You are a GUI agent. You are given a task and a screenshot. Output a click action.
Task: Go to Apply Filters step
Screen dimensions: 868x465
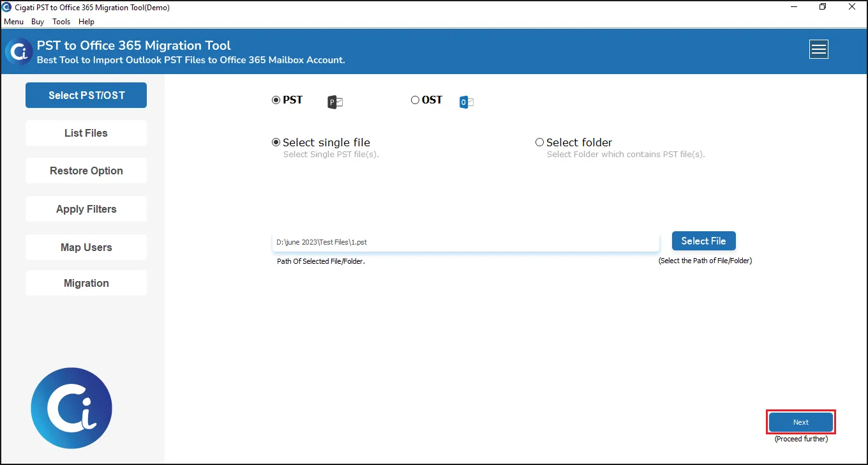click(x=86, y=209)
